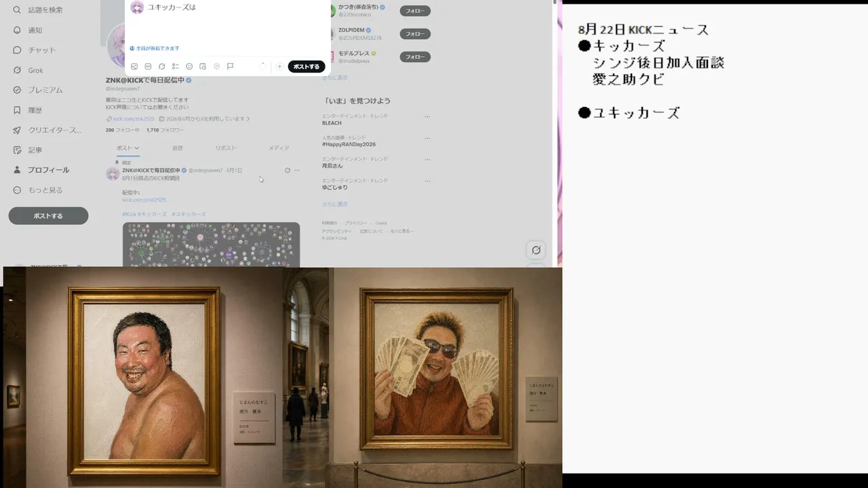Open the search topics item in sidebar
Screen dimensions: 868x488
pyautogui.click(x=38, y=10)
